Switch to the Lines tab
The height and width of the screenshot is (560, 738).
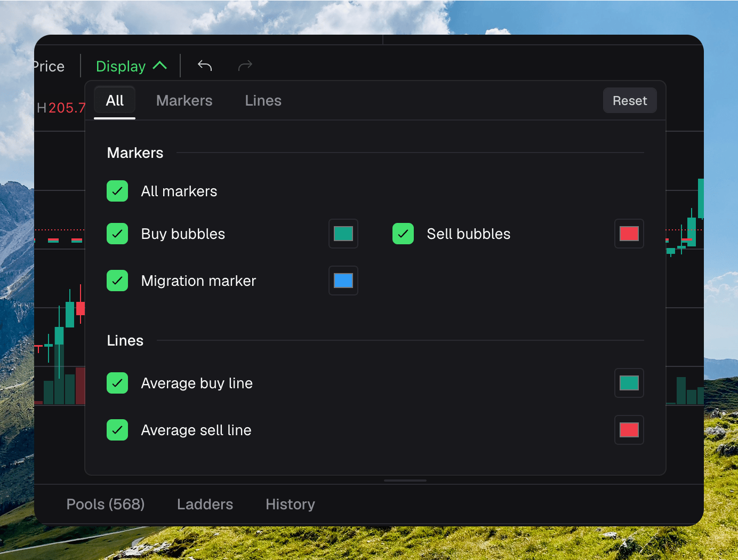pos(263,101)
